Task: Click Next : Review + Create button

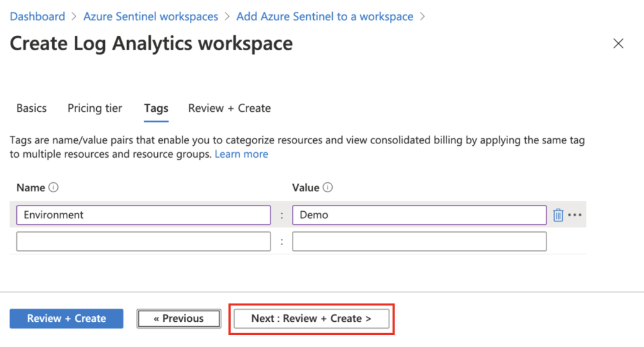Action: (311, 319)
